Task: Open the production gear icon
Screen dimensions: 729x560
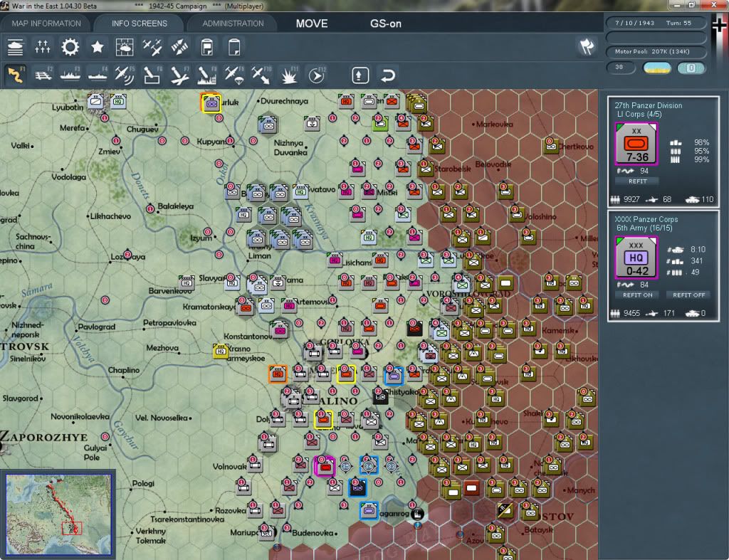Action: [70, 47]
